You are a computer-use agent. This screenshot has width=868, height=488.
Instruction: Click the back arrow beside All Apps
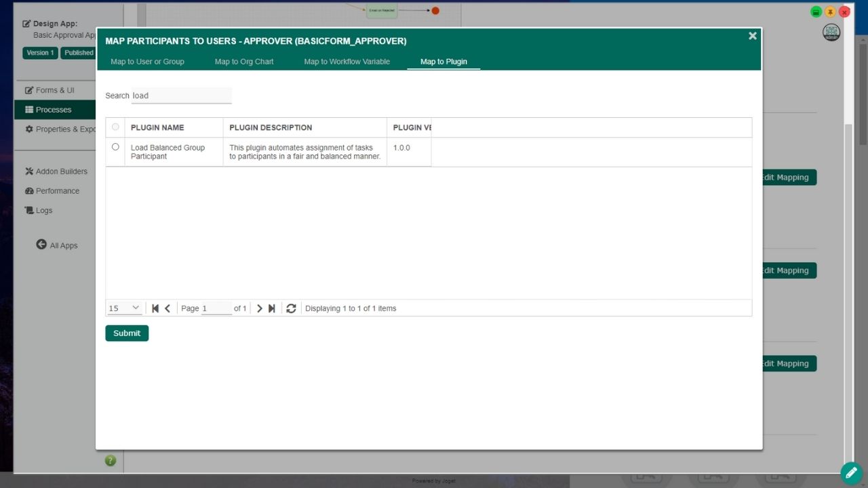[41, 245]
